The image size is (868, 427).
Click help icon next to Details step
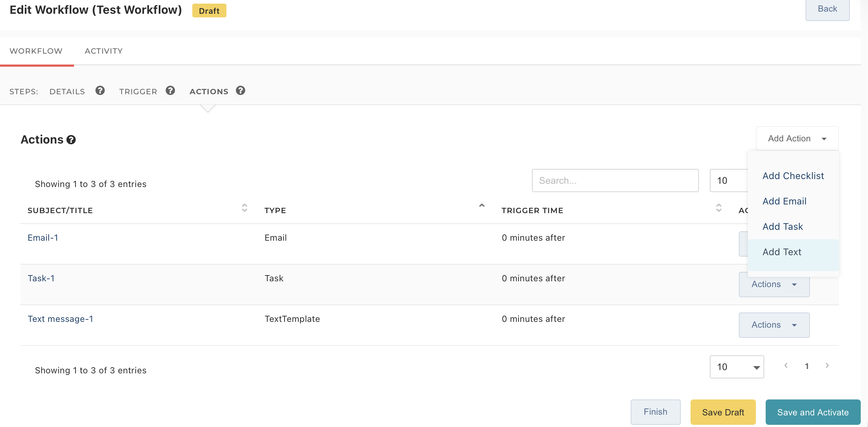point(100,91)
